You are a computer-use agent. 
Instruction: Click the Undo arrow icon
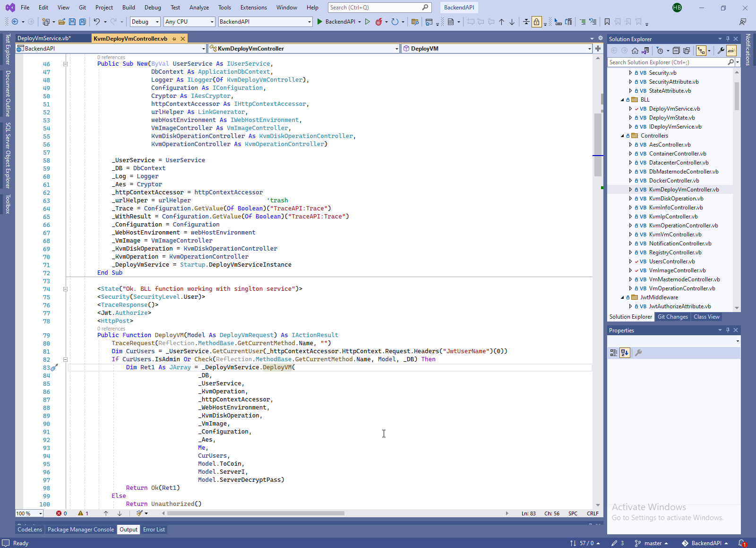pos(97,22)
